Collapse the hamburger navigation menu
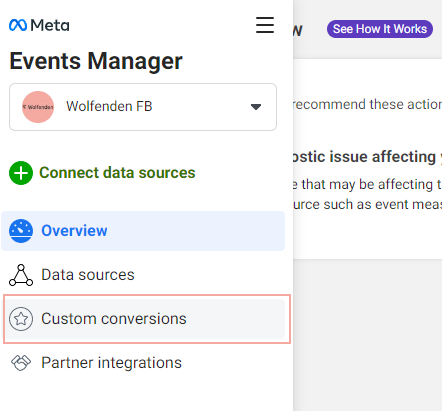 [265, 25]
